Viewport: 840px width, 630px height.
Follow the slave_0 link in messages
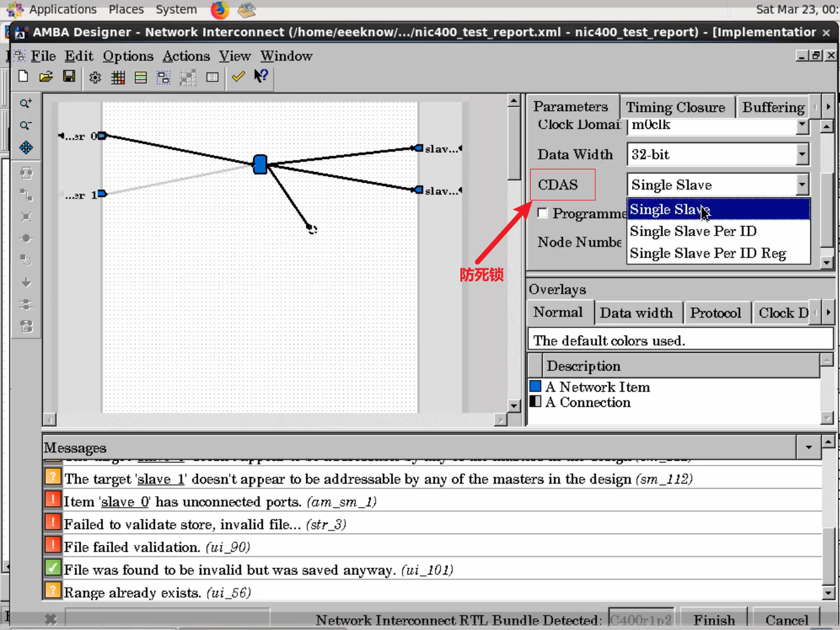click(125, 502)
